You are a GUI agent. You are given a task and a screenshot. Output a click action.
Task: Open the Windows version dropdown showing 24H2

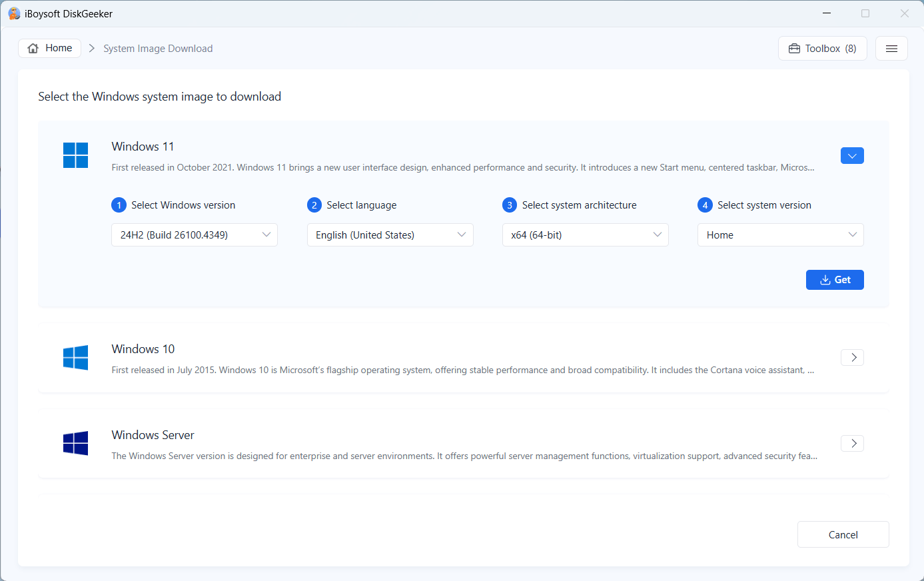click(195, 235)
